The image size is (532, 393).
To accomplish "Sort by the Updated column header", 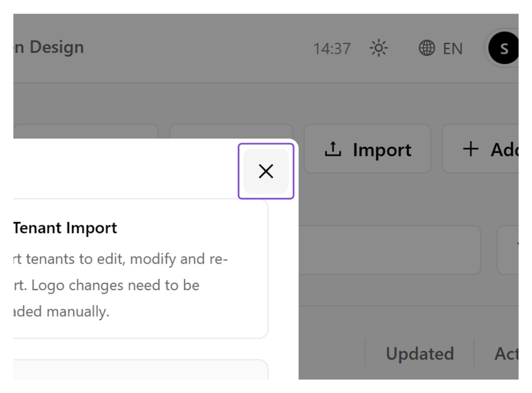I will click(x=420, y=354).
